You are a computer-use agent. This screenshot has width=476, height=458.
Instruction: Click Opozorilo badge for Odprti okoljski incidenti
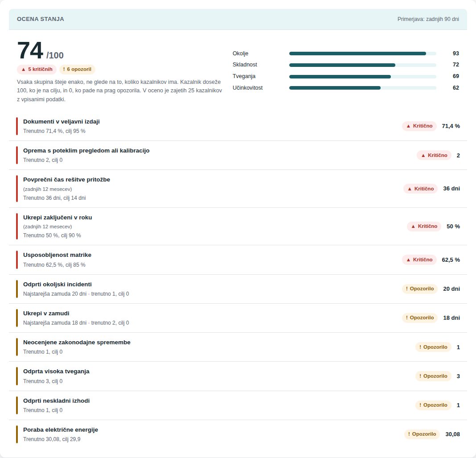point(419,289)
